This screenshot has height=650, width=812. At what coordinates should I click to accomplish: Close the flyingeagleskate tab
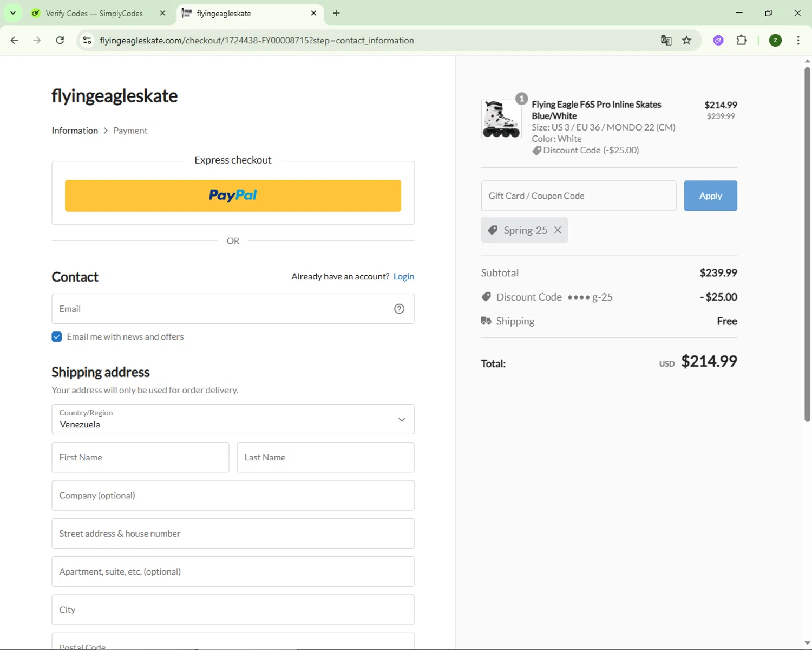[x=313, y=13]
